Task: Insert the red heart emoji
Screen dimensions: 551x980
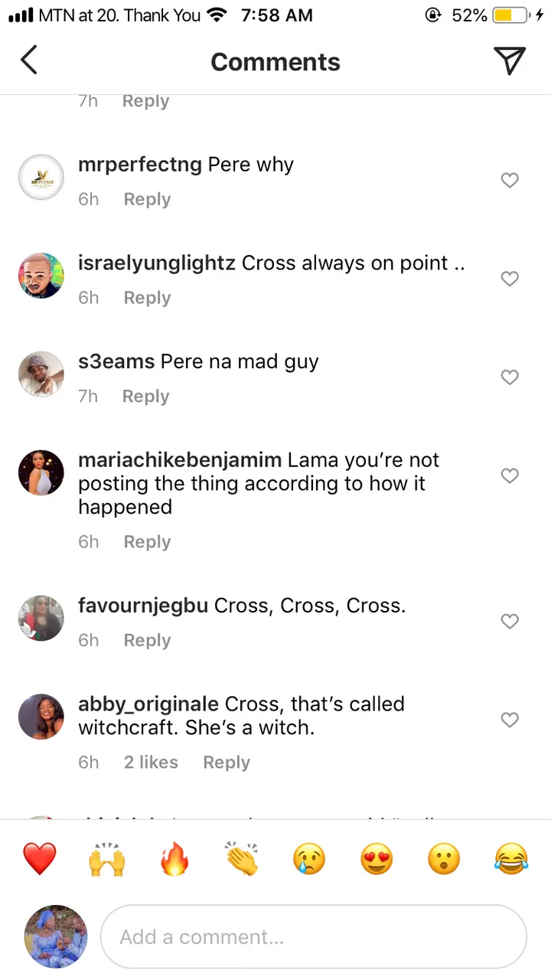Action: tap(40, 859)
